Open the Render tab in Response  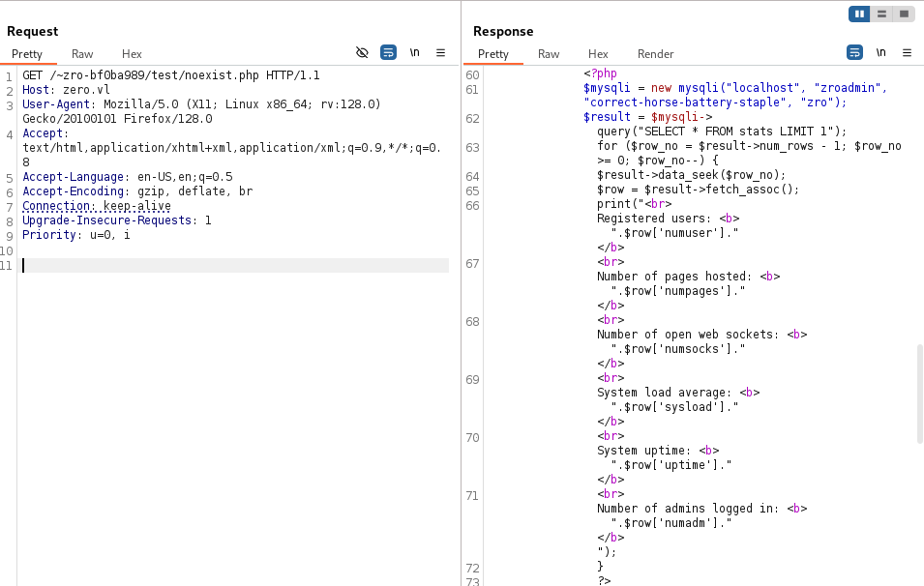click(x=655, y=54)
